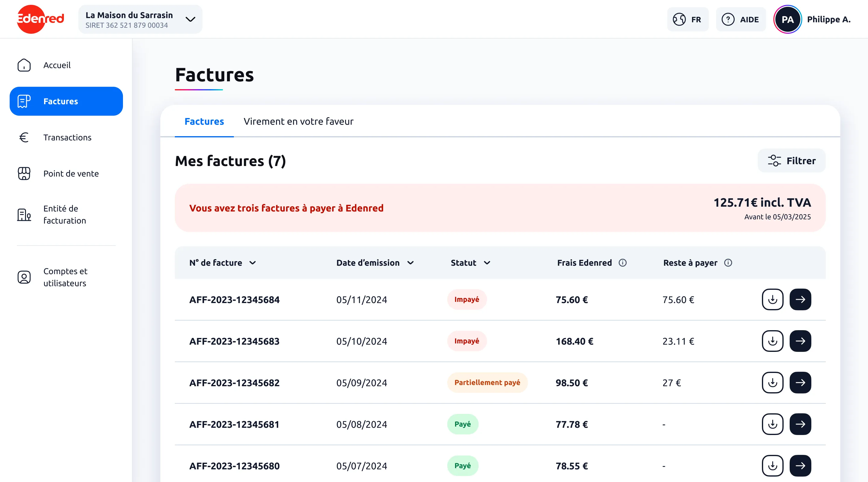Click the unpaid invoices alert banner
868x482 pixels.
click(x=500, y=208)
